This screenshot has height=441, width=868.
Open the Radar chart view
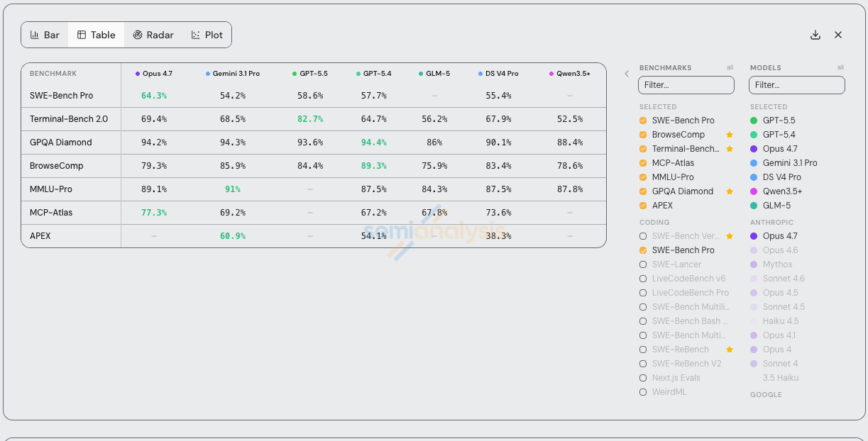[153, 35]
